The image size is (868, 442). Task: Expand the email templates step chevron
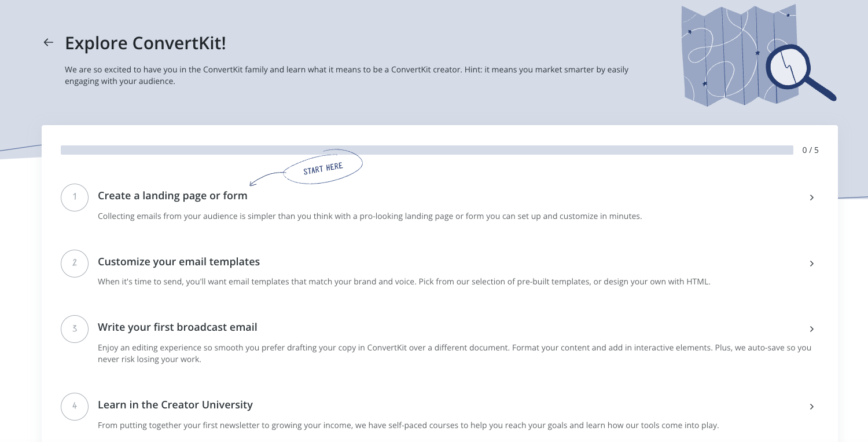tap(811, 264)
